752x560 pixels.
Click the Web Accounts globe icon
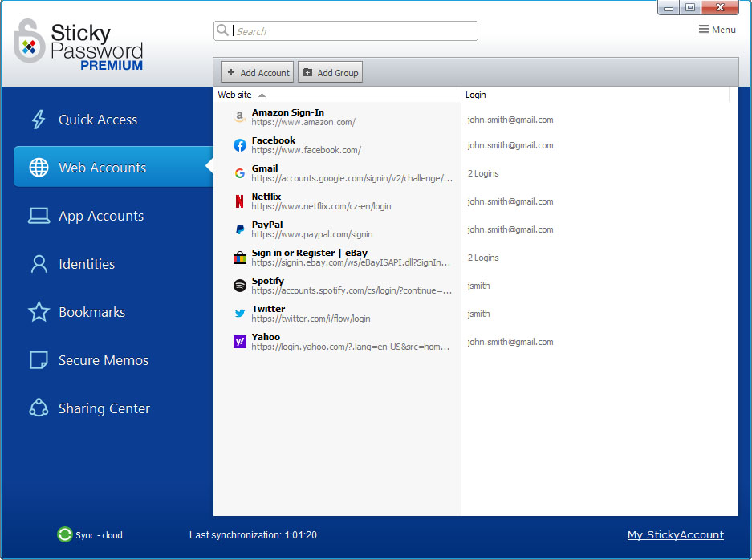(x=39, y=168)
